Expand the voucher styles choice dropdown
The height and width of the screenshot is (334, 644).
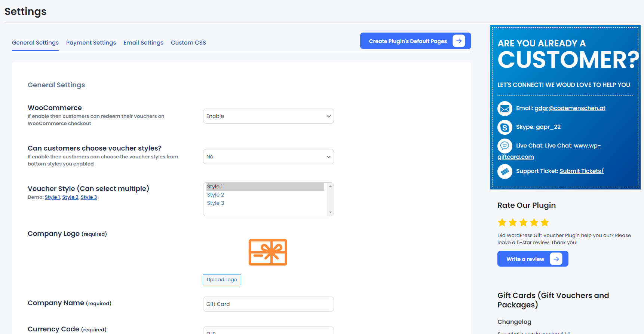(x=268, y=157)
